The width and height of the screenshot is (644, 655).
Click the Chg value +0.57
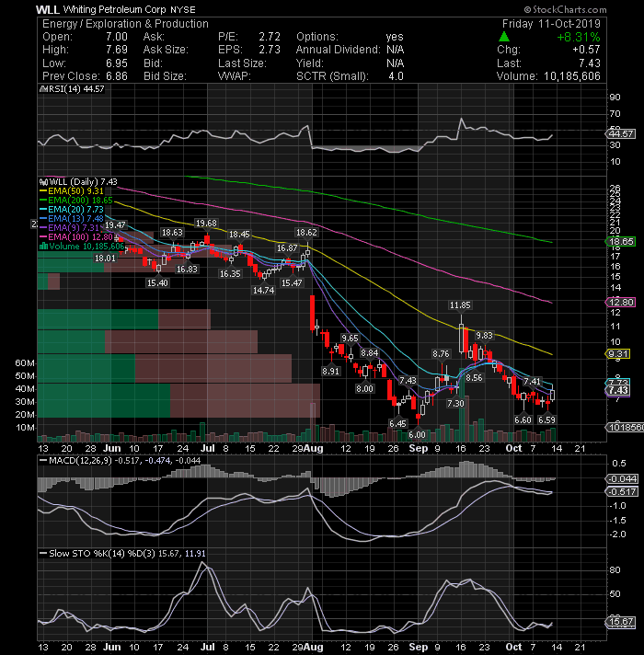click(x=586, y=50)
